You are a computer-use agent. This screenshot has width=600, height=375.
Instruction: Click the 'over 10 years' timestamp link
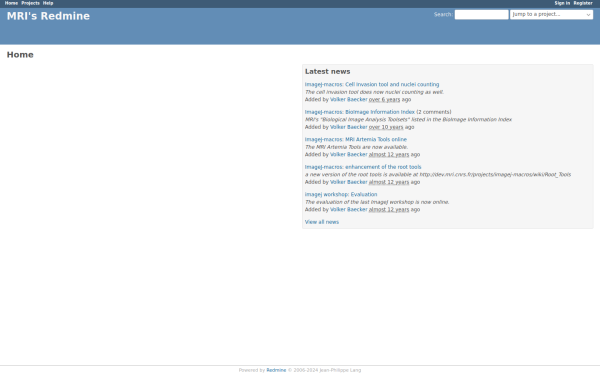pyautogui.click(x=386, y=127)
